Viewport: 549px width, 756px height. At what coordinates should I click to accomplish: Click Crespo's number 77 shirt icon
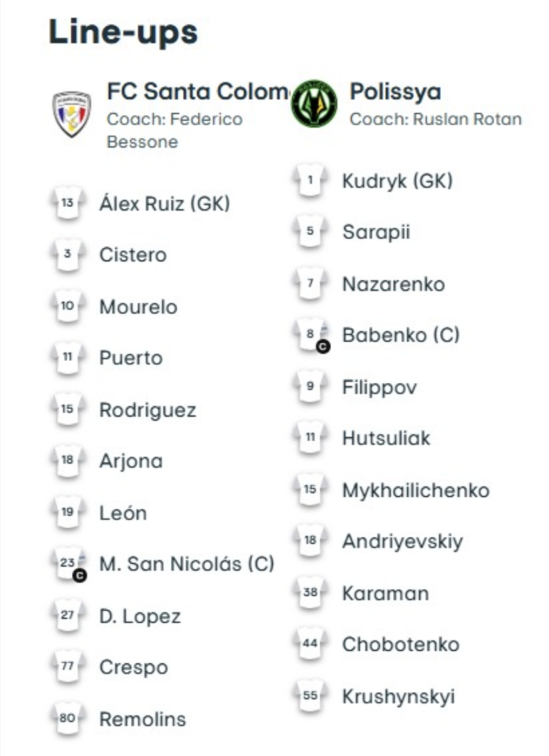click(x=67, y=667)
